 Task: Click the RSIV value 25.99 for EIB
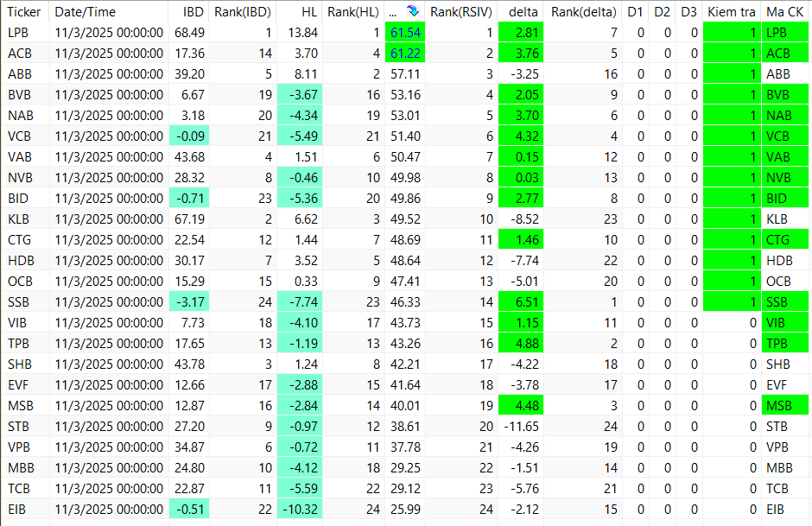point(405,509)
